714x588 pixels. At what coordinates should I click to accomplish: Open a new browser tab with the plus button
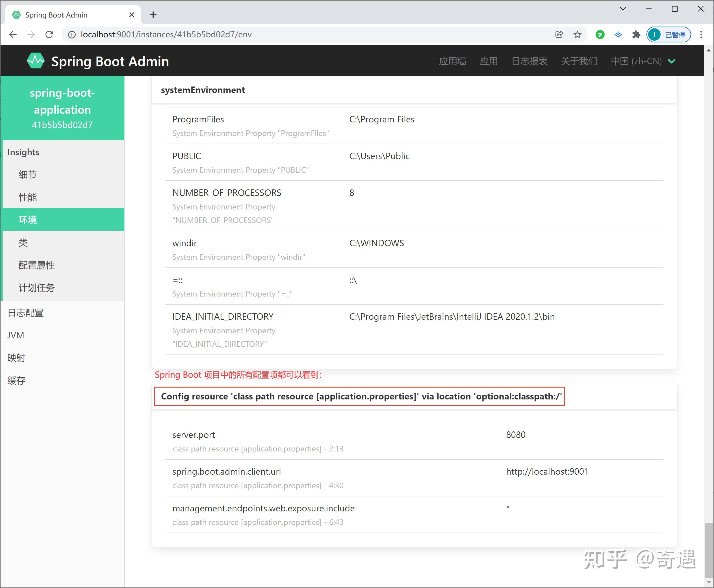153,15
